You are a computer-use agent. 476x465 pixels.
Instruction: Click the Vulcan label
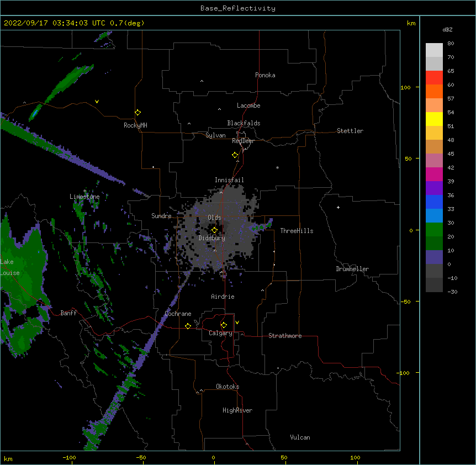pyautogui.click(x=300, y=437)
